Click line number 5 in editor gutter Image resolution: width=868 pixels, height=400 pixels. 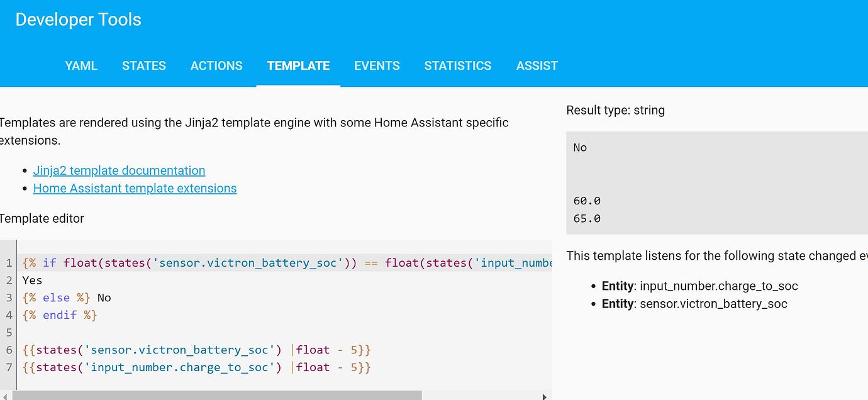[9, 332]
